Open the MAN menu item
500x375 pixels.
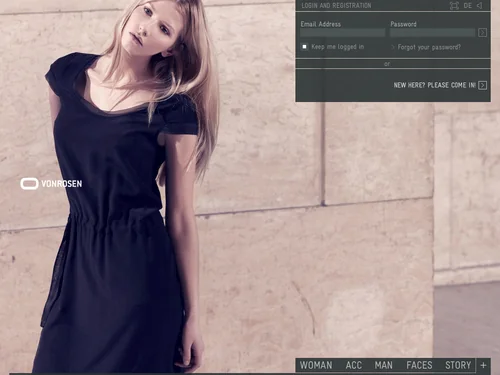coord(384,365)
